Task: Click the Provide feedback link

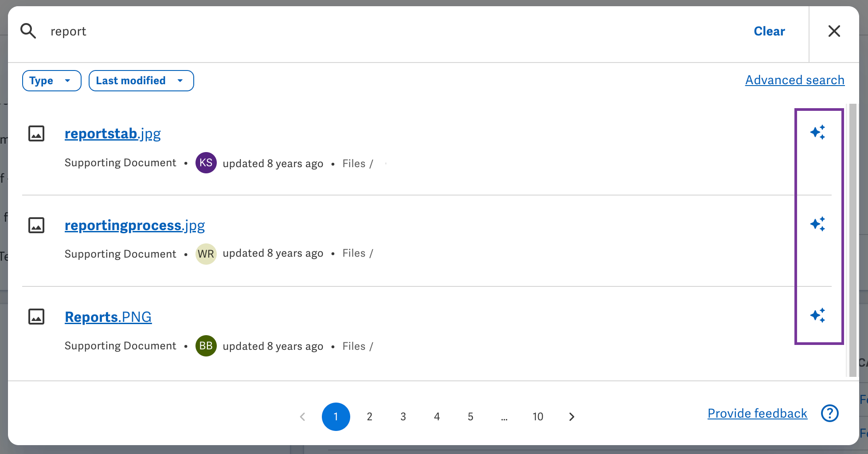Action: click(758, 413)
